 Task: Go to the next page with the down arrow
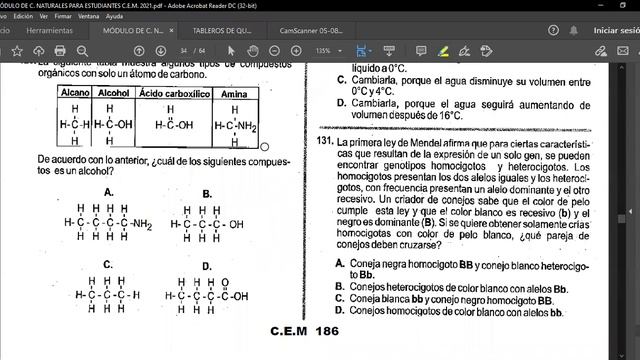(161, 51)
